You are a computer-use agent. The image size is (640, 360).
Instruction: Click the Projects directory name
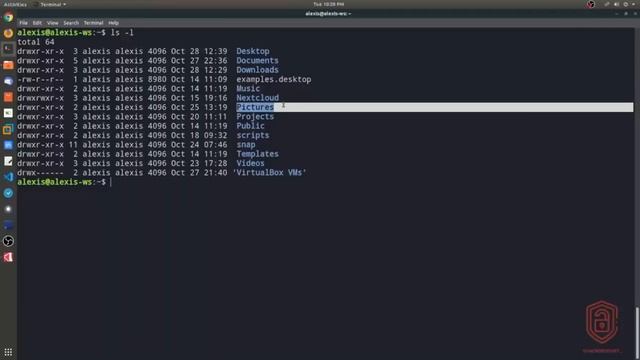[255, 117]
